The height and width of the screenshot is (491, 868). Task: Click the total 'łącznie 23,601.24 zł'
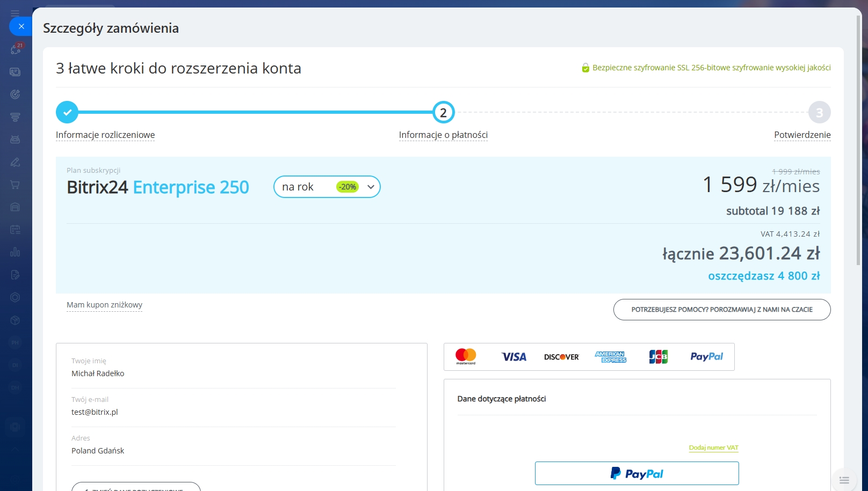(x=741, y=253)
